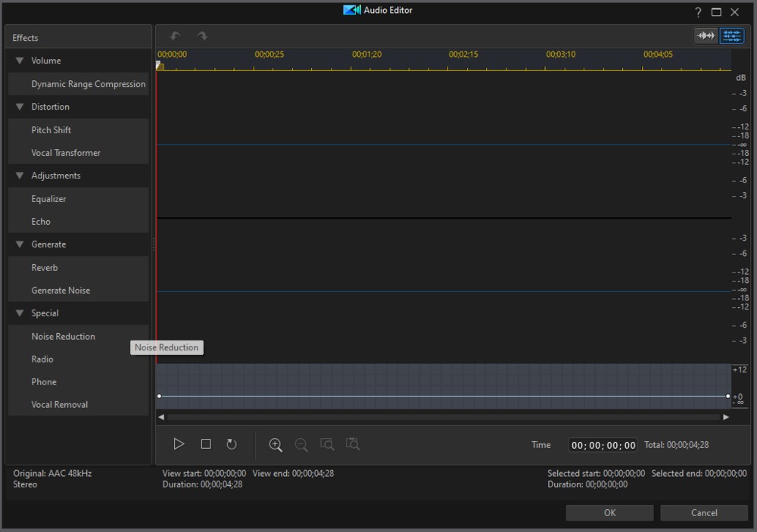
Task: Cancel the audio edits
Action: pos(703,512)
